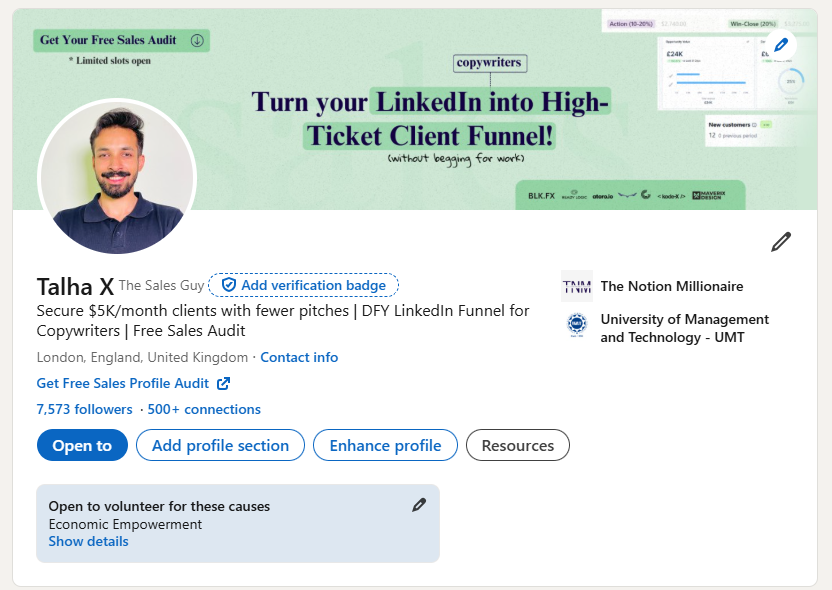This screenshot has width=832, height=590.
Task: View the 500+ connections link
Action: coord(204,409)
